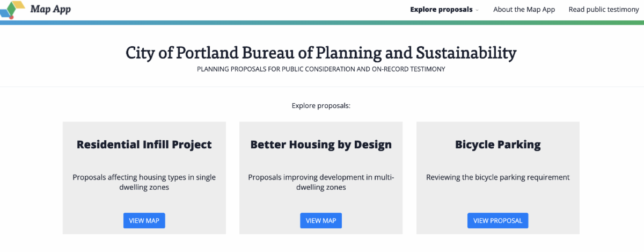This screenshot has height=252, width=644.
Task: Click the City of Portland Bureau heading
Action: [321, 53]
